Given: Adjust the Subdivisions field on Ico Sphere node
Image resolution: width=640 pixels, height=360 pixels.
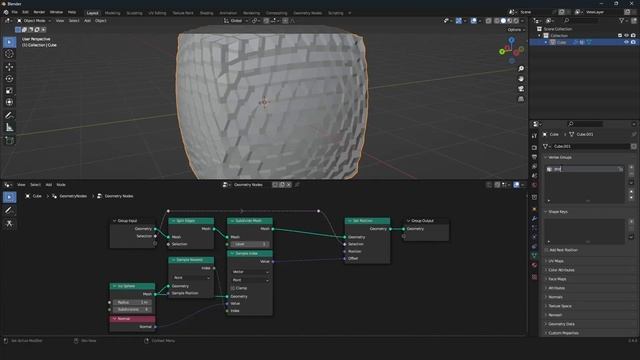Looking at the screenshot, I should (x=132, y=310).
